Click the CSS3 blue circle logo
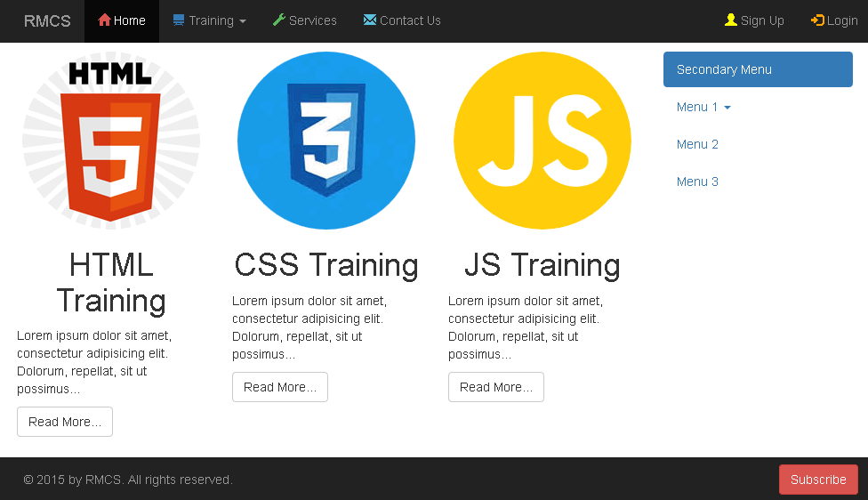 click(326, 140)
